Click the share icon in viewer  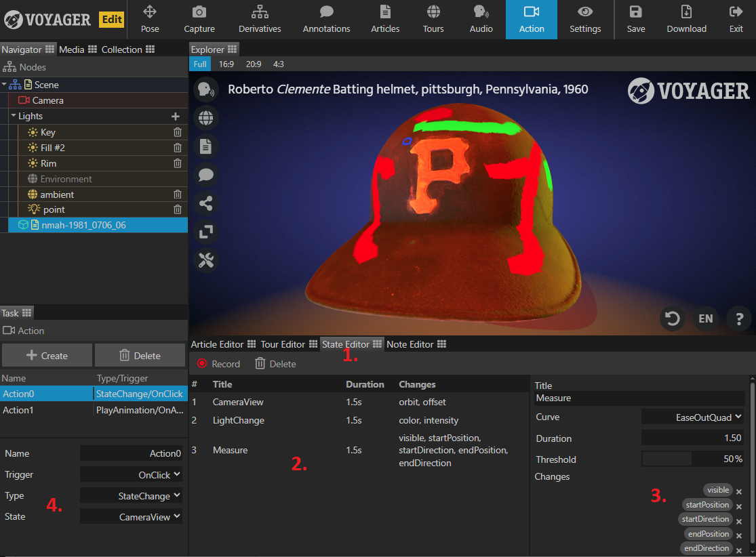[x=206, y=203]
